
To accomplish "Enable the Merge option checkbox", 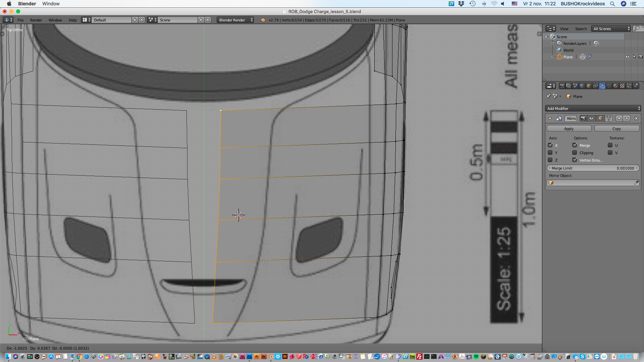I will coord(575,145).
